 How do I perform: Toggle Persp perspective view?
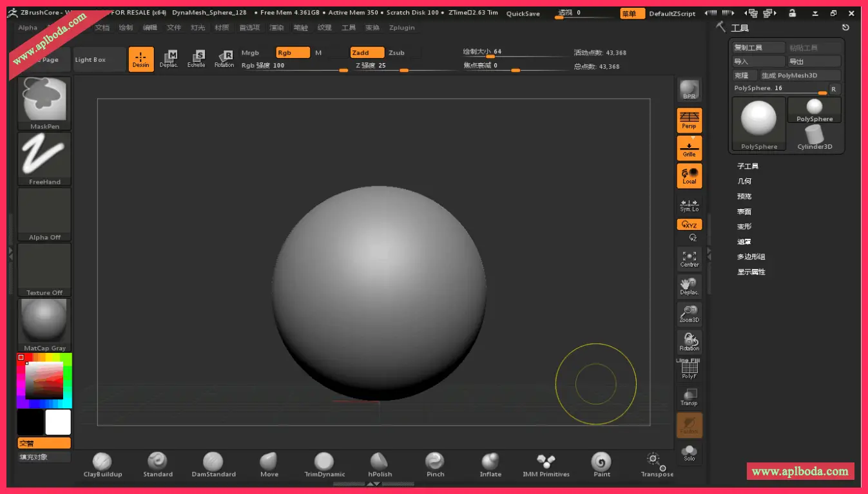coord(689,120)
